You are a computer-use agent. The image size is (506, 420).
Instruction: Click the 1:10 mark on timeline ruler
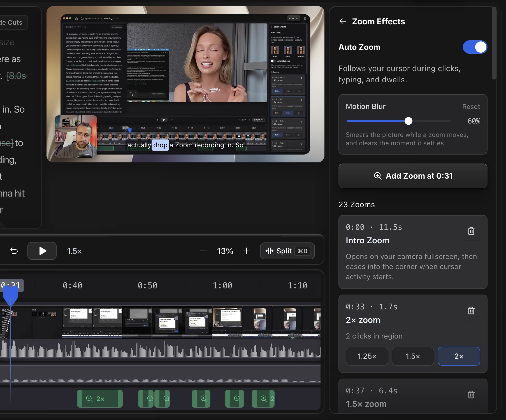[x=298, y=286]
